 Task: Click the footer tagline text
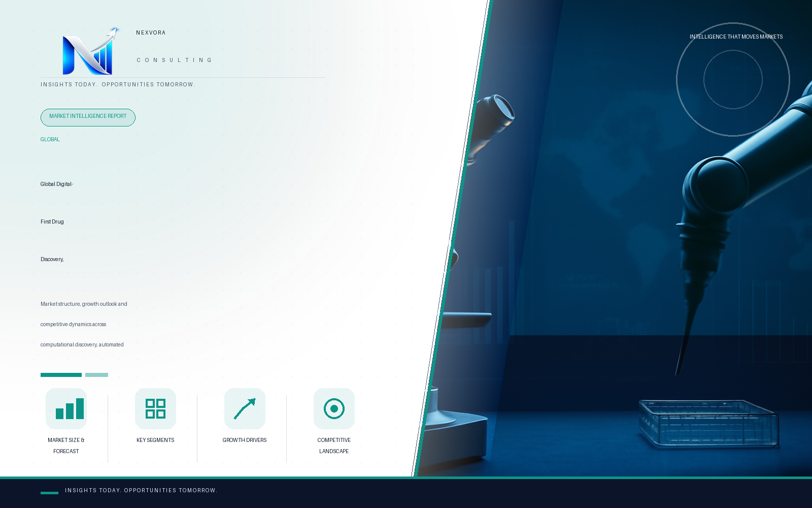[x=141, y=490]
